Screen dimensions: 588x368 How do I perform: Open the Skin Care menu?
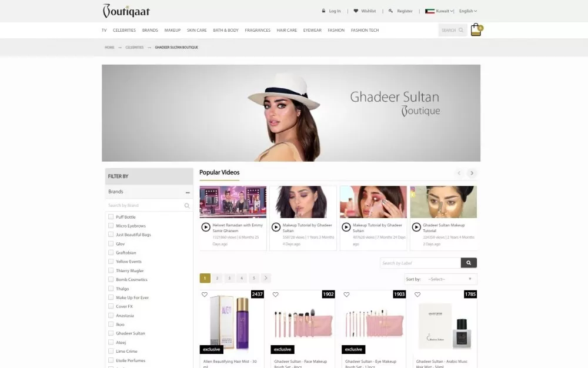(x=196, y=30)
